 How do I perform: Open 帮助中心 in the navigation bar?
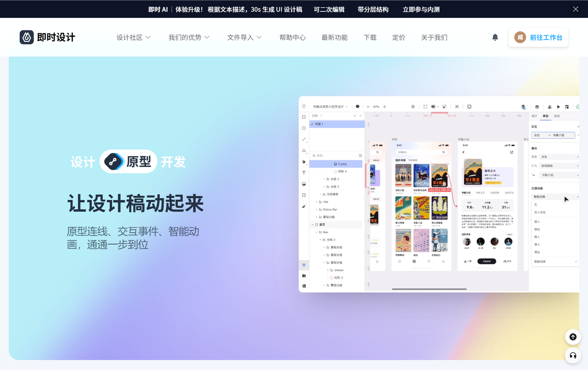tap(292, 37)
